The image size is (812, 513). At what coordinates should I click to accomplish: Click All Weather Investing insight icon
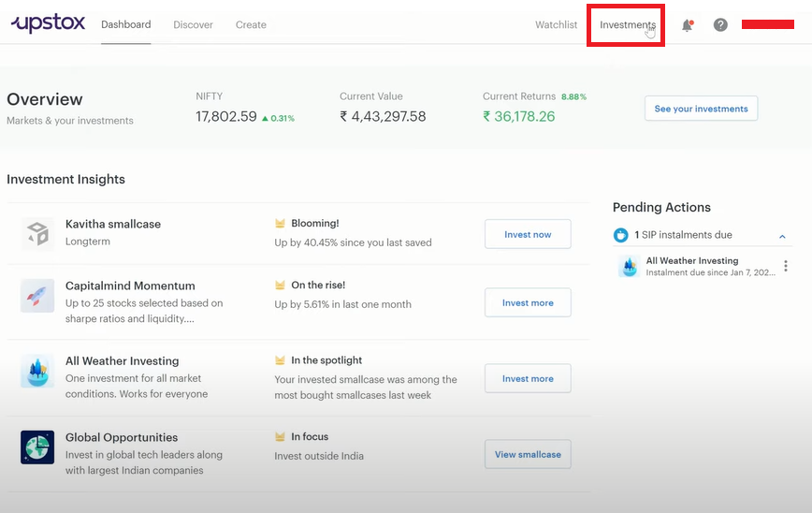[x=37, y=372]
